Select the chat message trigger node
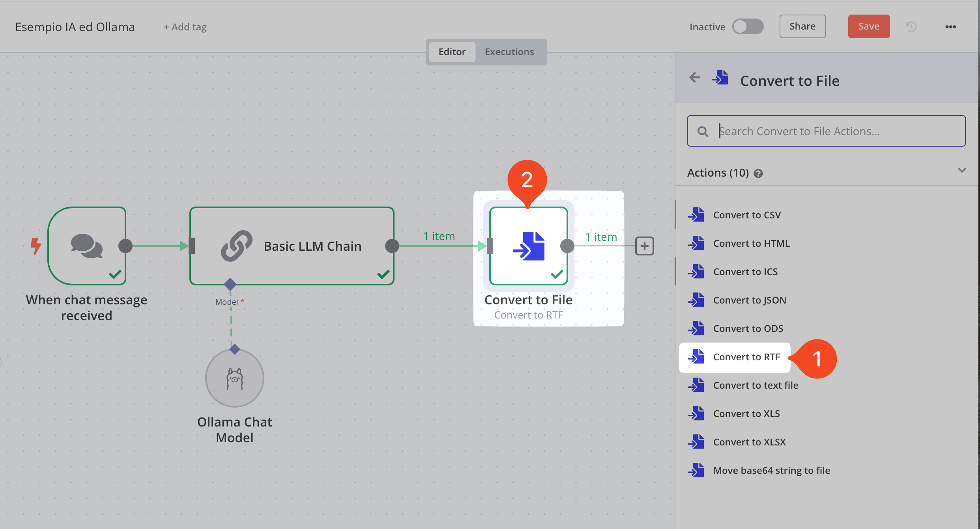Image resolution: width=980 pixels, height=529 pixels. [x=87, y=246]
